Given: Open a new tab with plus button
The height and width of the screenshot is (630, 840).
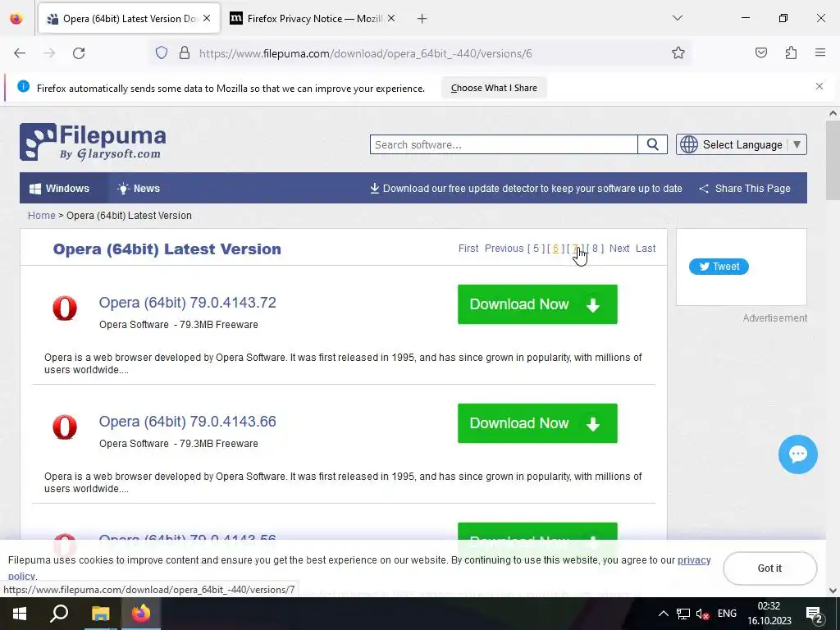Looking at the screenshot, I should (422, 19).
